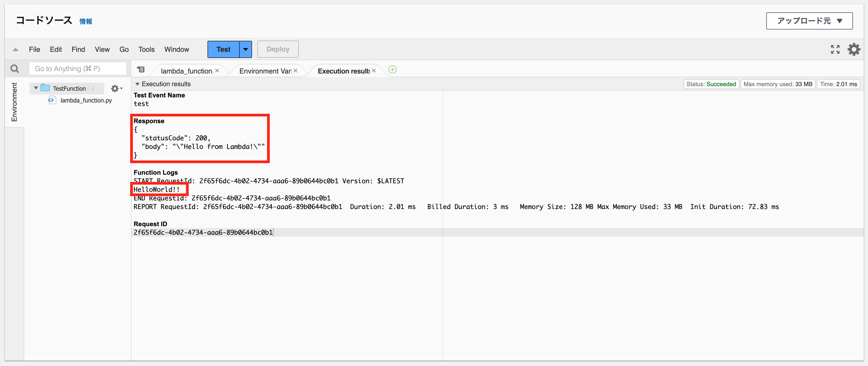The height and width of the screenshot is (366, 868).
Task: Close the lambda_function tab
Action: 217,71
